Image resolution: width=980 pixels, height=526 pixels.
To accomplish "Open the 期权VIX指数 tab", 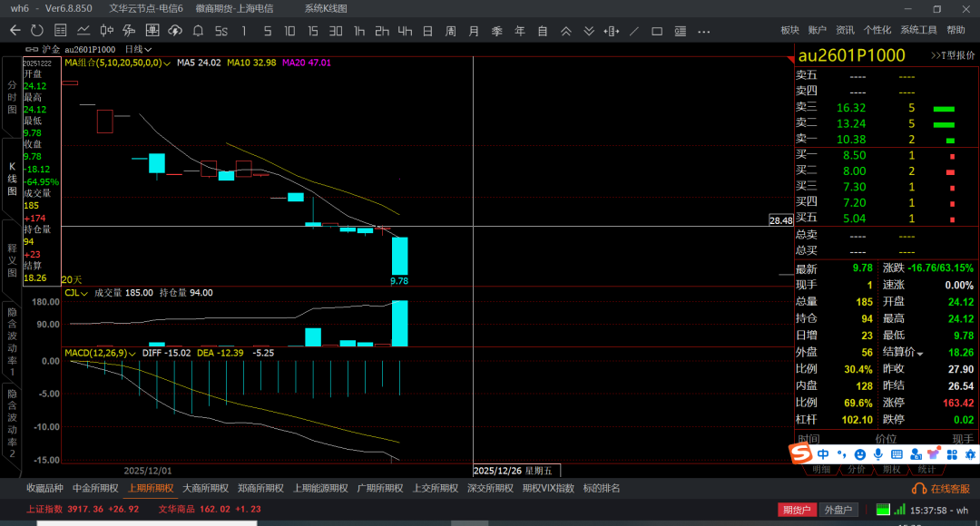I will (548, 489).
